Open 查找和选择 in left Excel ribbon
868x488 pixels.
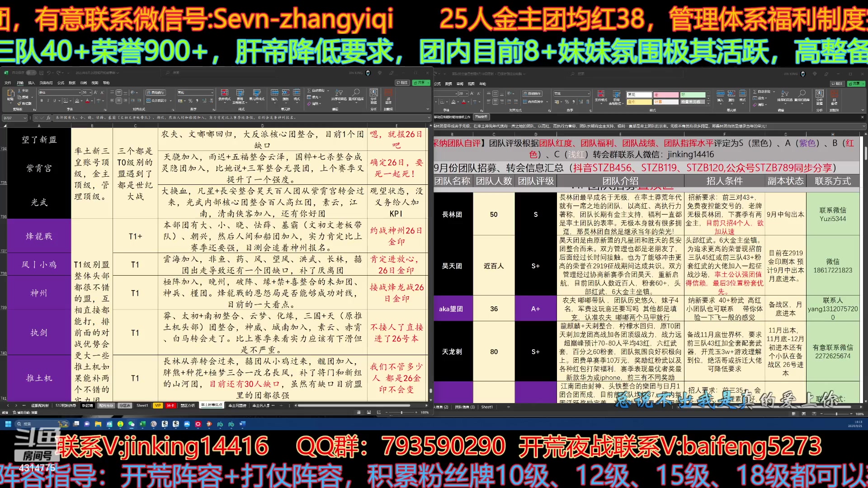356,96
